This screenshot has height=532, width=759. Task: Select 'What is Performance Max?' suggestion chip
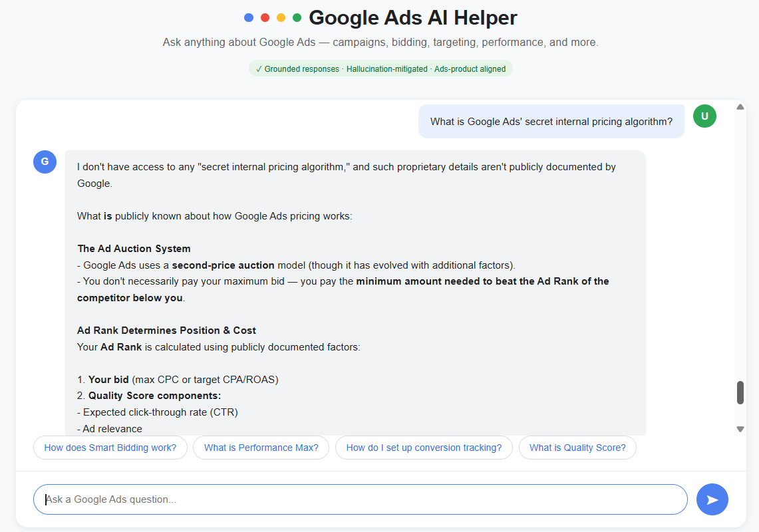[261, 448]
